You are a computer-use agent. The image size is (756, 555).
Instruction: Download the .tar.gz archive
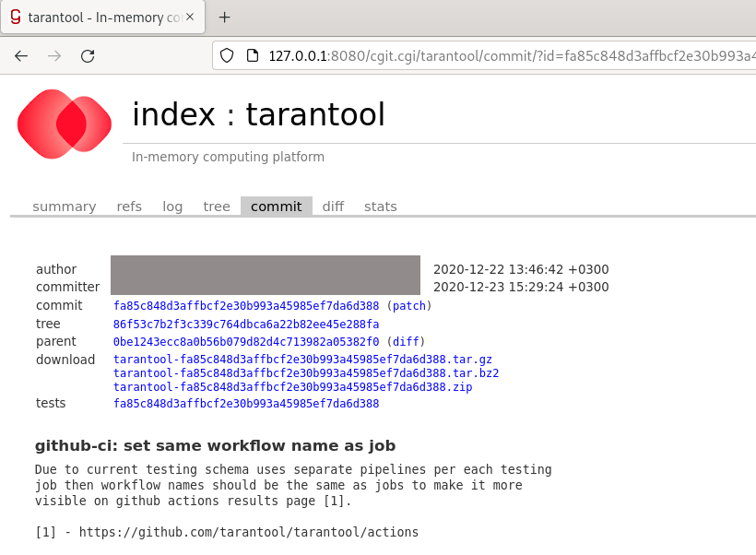pyautogui.click(x=302, y=360)
